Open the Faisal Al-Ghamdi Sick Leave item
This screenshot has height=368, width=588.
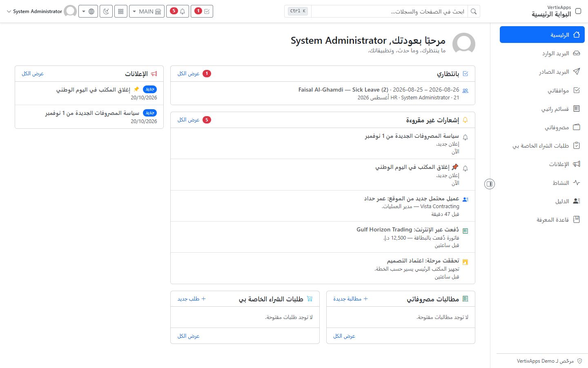[x=323, y=94]
